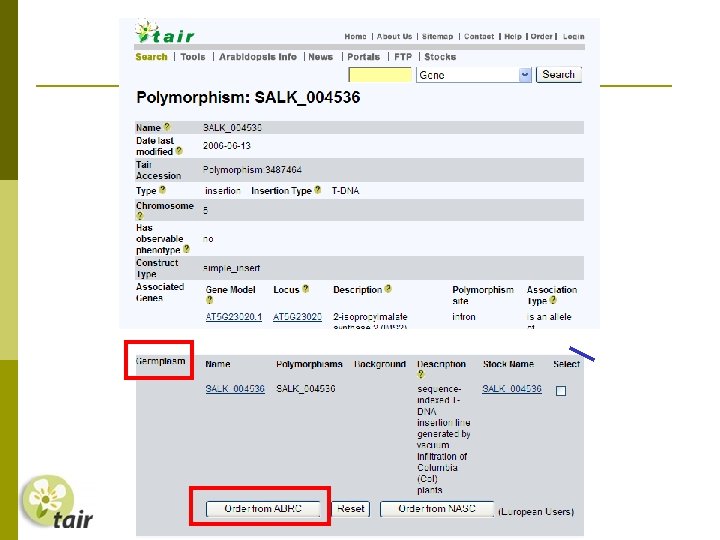This screenshot has width=720, height=540.
Task: Open the Tools menu
Action: (x=193, y=57)
